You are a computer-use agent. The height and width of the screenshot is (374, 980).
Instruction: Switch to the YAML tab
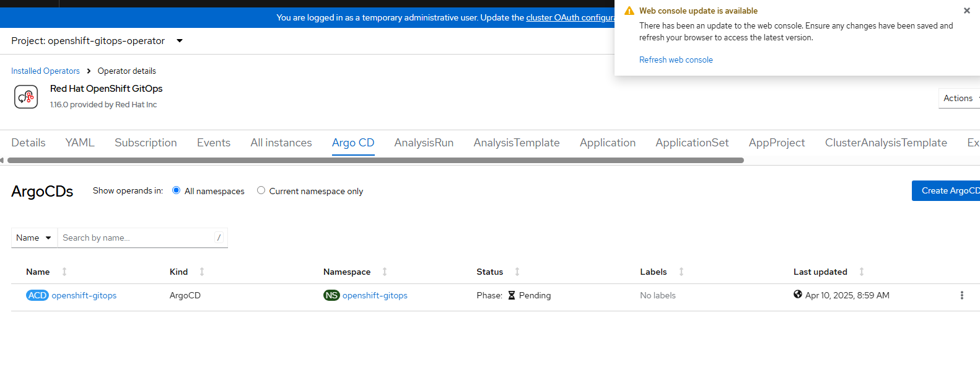point(80,143)
